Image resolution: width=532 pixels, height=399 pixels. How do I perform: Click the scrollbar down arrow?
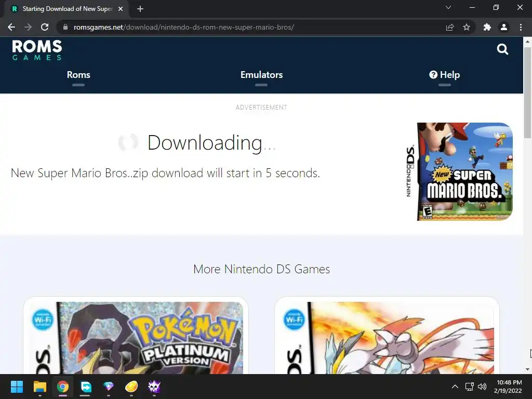point(527,369)
